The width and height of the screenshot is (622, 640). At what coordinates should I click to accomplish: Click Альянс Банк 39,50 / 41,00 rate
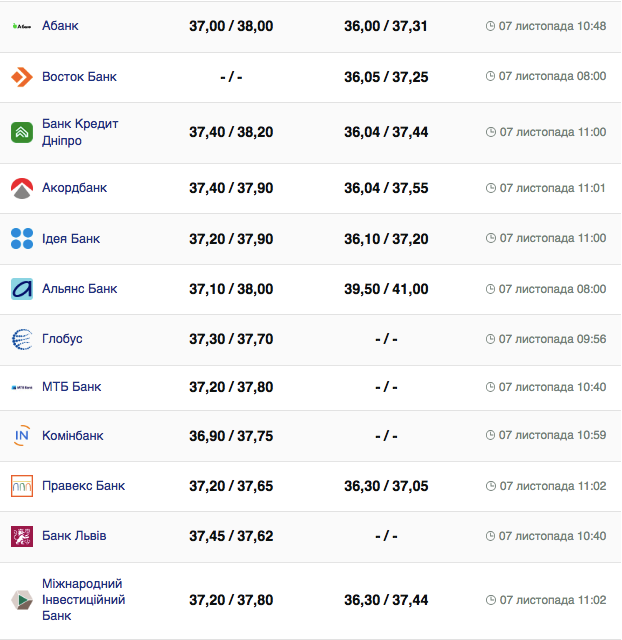[386, 289]
